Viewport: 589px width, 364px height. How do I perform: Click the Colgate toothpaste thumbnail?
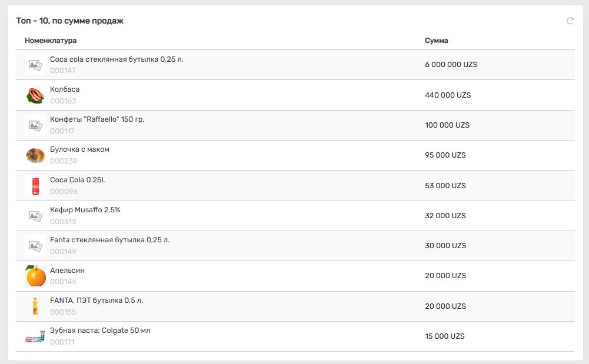[35, 336]
